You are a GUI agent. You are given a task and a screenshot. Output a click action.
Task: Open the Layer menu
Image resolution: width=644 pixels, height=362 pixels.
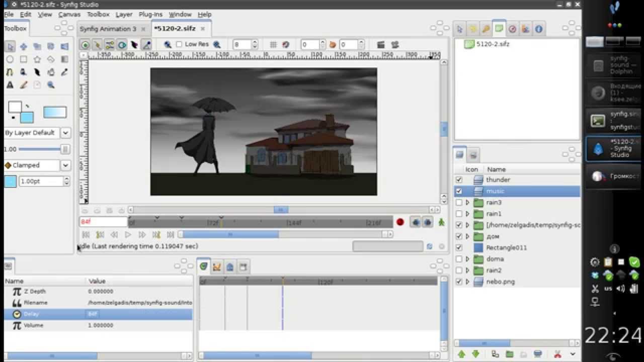pos(124,15)
